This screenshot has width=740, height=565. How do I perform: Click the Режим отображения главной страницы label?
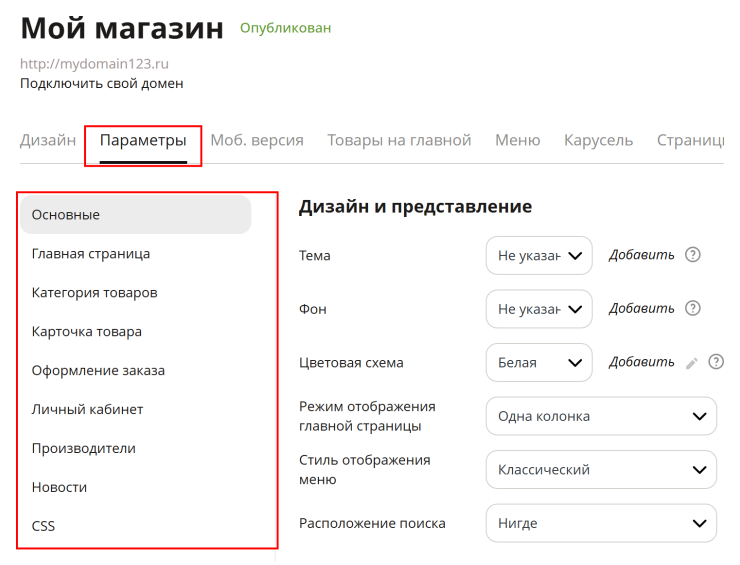[x=367, y=416]
